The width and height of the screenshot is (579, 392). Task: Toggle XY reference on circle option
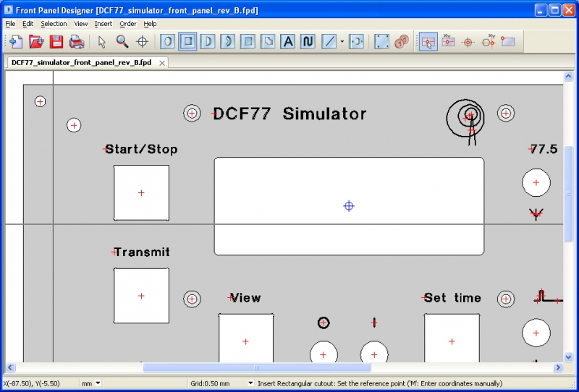[x=488, y=41]
